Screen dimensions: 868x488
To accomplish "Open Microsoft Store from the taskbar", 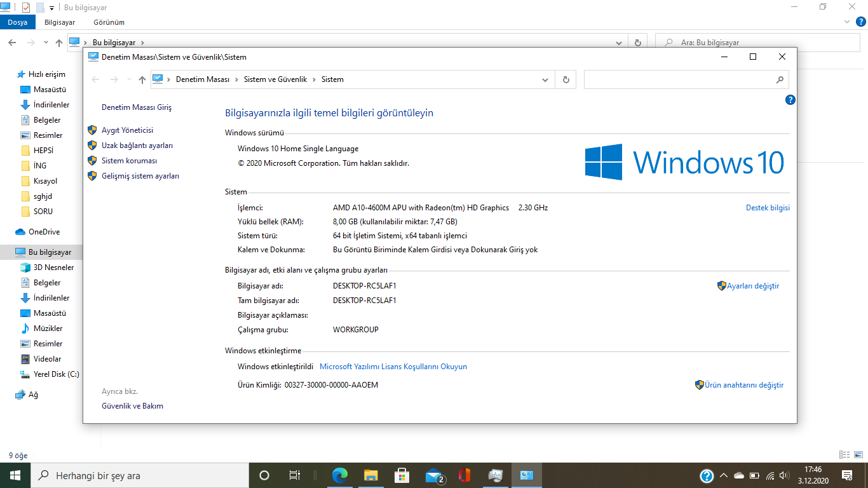I will [x=402, y=475].
